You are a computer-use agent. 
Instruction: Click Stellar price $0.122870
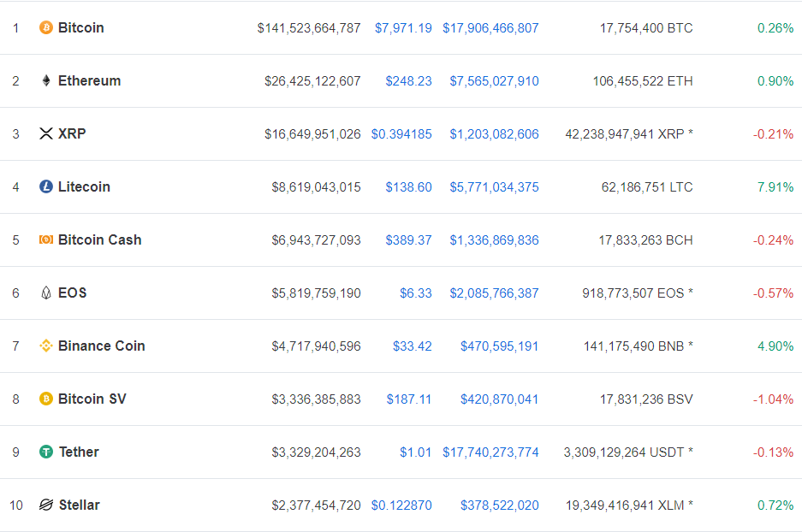(x=401, y=505)
